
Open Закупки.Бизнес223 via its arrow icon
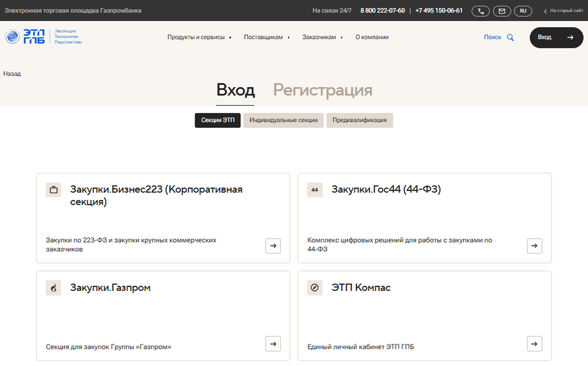click(273, 246)
